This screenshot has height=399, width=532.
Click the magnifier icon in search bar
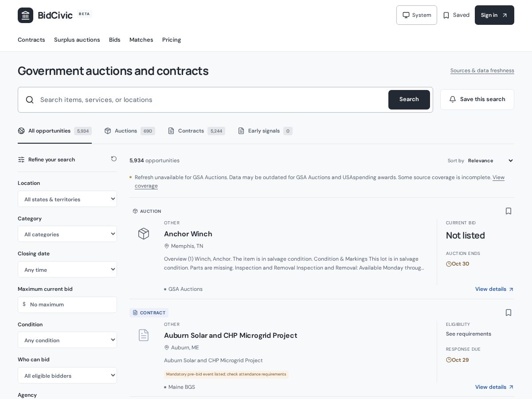coord(30,100)
